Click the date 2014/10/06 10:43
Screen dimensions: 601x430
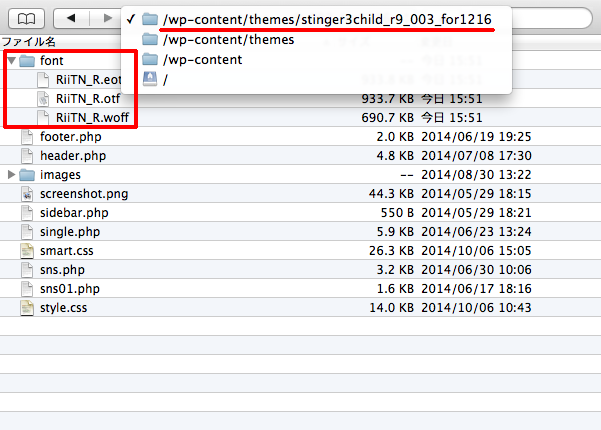coord(476,308)
